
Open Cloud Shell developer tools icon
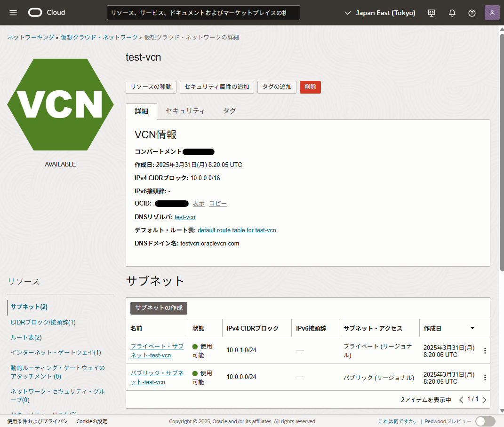[432, 13]
